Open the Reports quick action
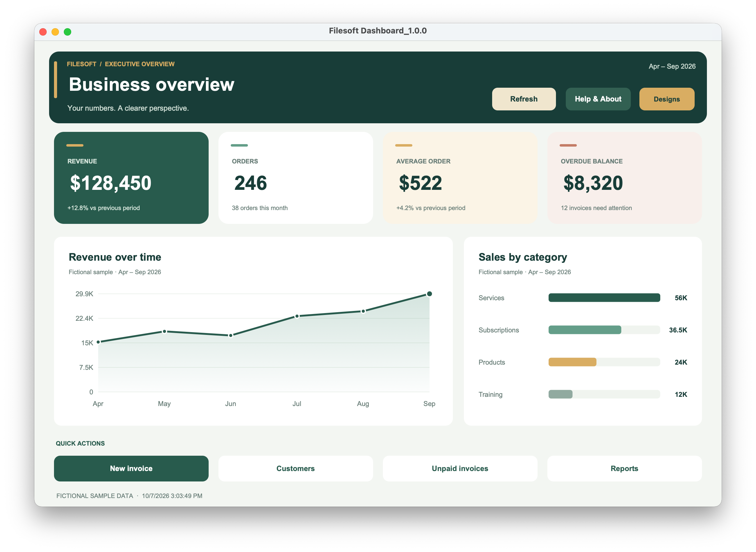This screenshot has width=756, height=552. [x=624, y=469]
